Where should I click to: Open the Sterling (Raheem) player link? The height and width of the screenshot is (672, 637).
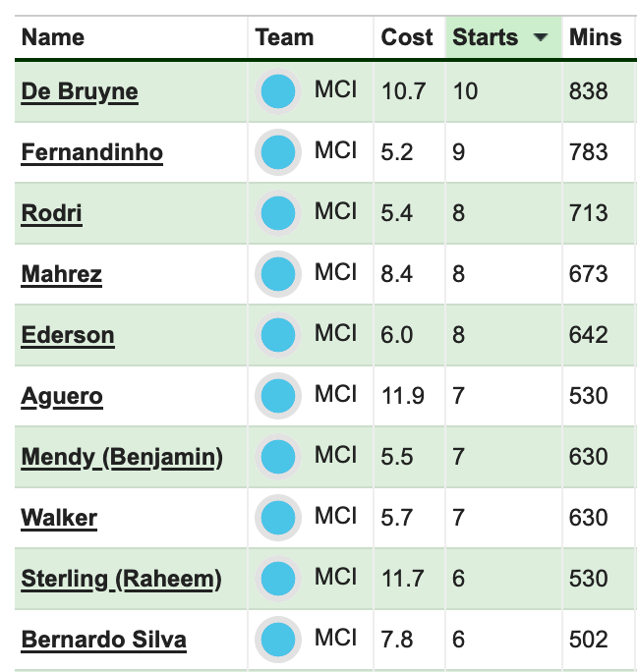pyautogui.click(x=121, y=579)
